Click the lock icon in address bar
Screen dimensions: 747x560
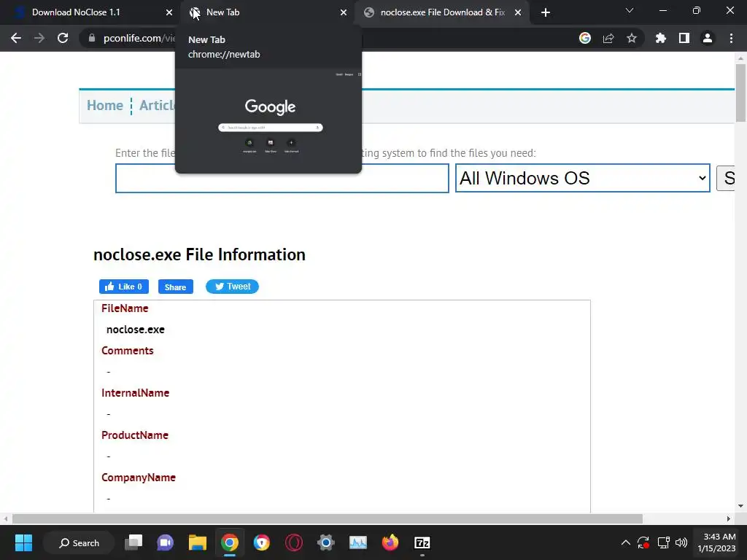(92, 38)
